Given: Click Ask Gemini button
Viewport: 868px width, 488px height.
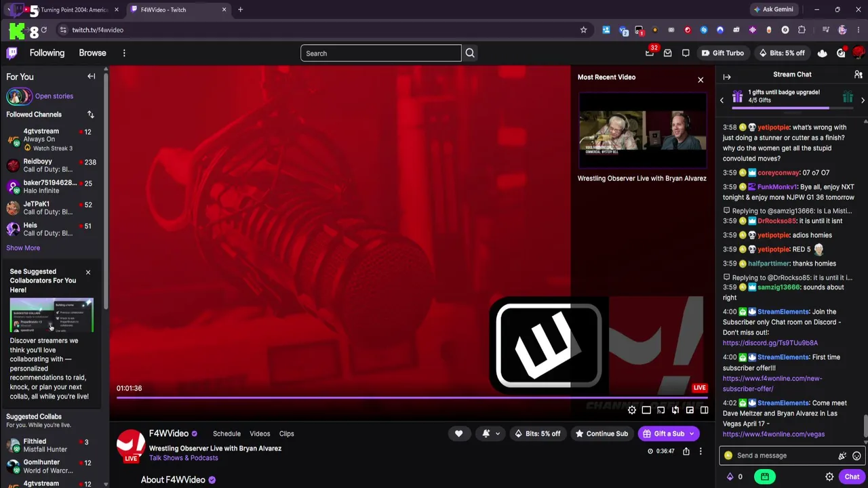Looking at the screenshot, I should point(773,9).
